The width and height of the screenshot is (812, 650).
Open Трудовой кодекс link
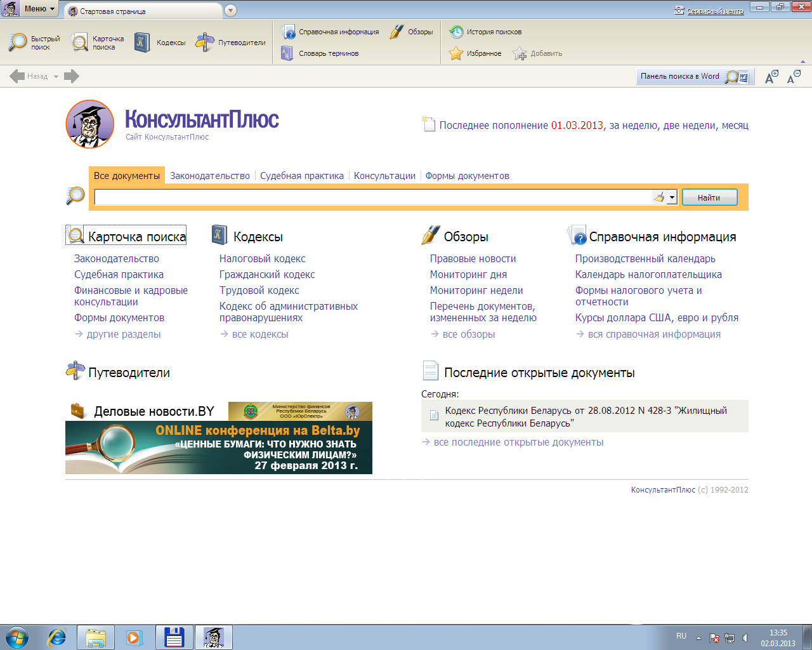point(259,291)
